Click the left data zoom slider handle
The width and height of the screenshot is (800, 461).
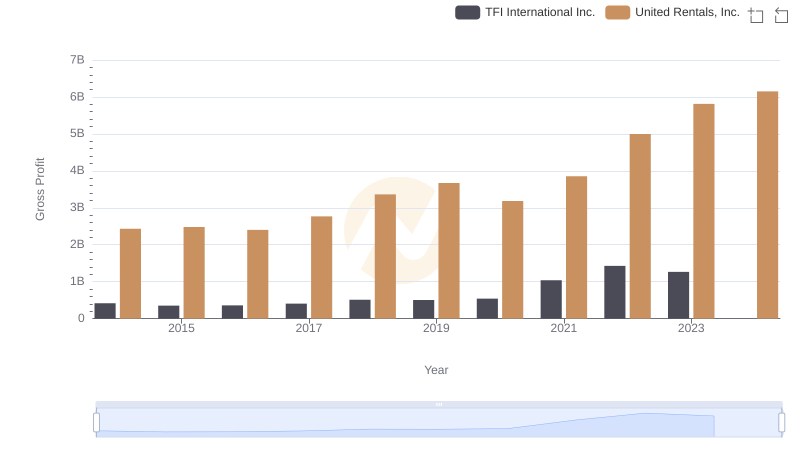click(96, 423)
